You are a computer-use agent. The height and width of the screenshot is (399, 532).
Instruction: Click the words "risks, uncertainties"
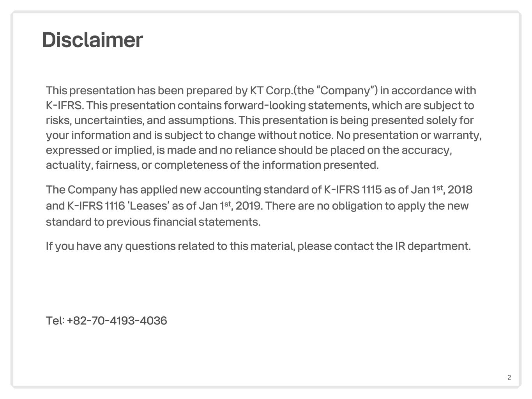(95, 120)
